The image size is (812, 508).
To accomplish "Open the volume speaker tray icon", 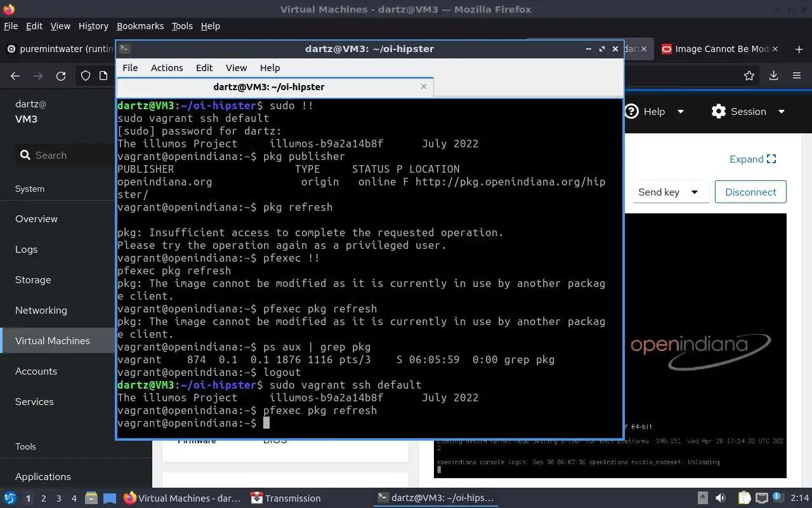I will (721, 498).
